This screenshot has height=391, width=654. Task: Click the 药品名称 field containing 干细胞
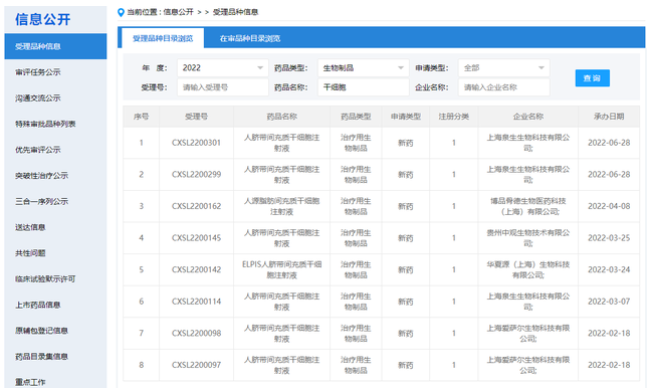[x=363, y=87]
